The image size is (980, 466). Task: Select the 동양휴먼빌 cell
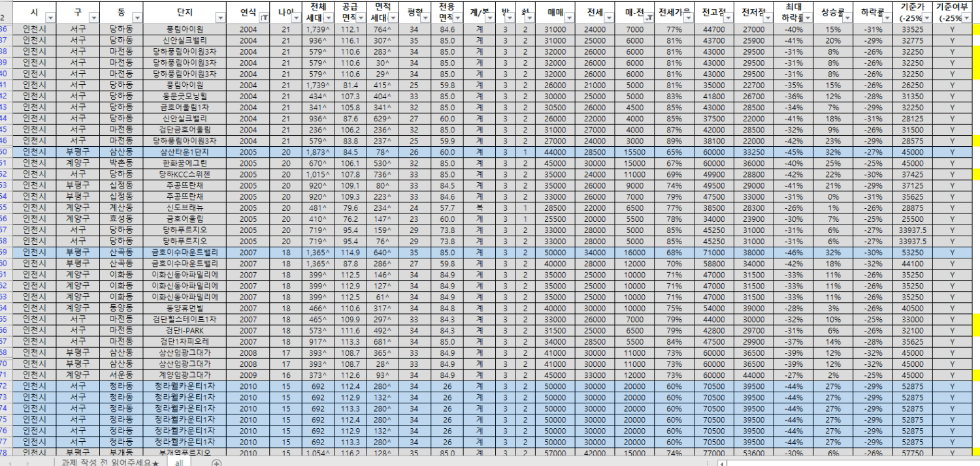point(185,307)
